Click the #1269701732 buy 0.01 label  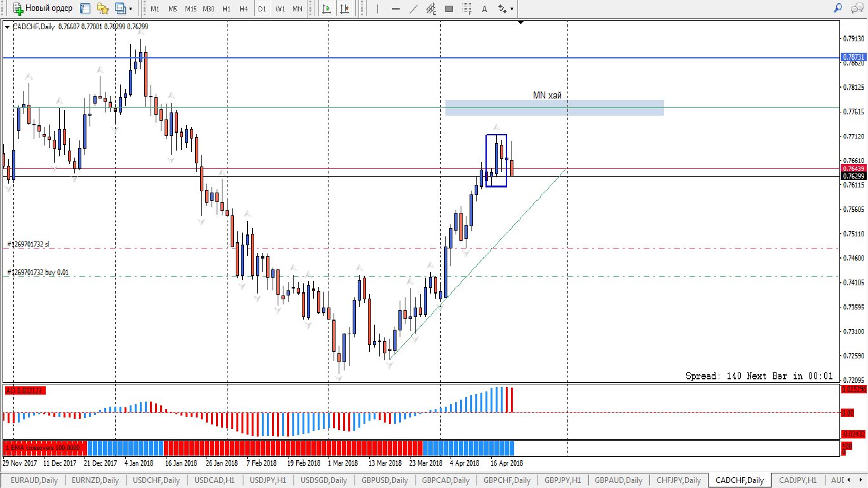pyautogui.click(x=38, y=273)
